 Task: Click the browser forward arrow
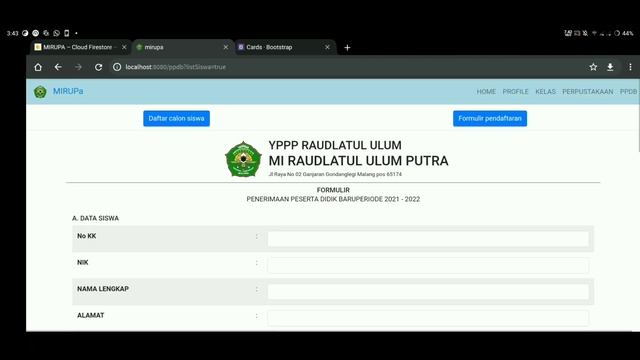pos(78,67)
